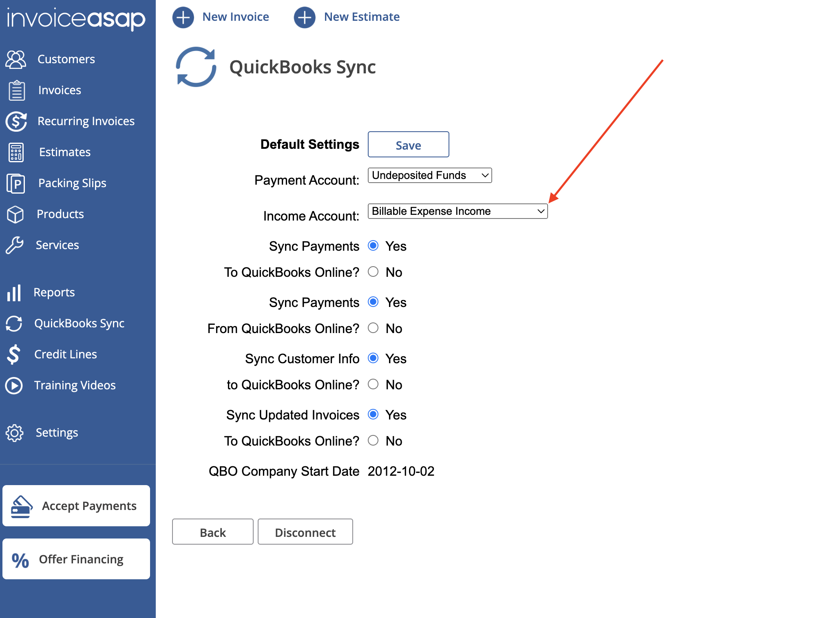Select Yes for Sync Payments From QuickBooks Online
The width and height of the screenshot is (840, 618).
373,302
